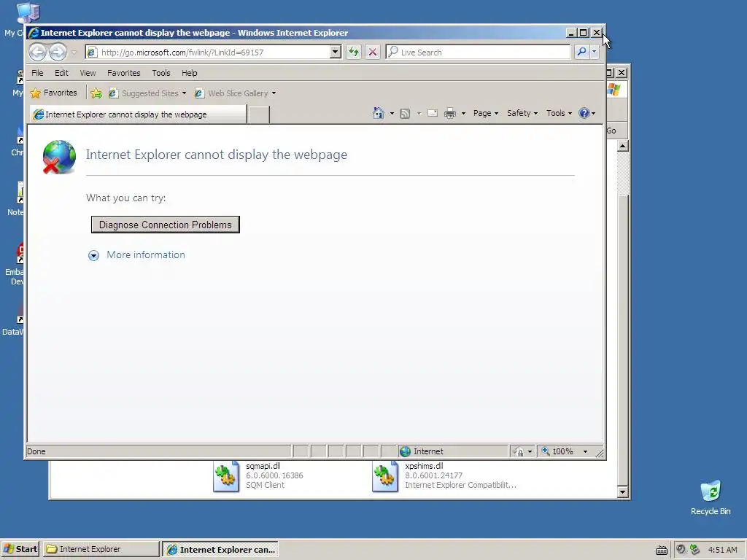The image size is (747, 560).
Task: Open the Protected Mode status dropdown
Action: pos(522,451)
